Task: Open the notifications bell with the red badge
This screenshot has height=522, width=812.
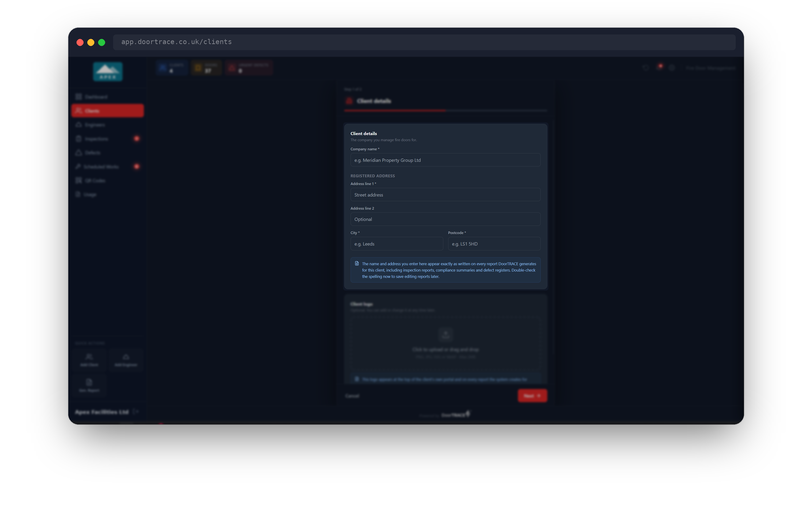Action: tap(659, 68)
